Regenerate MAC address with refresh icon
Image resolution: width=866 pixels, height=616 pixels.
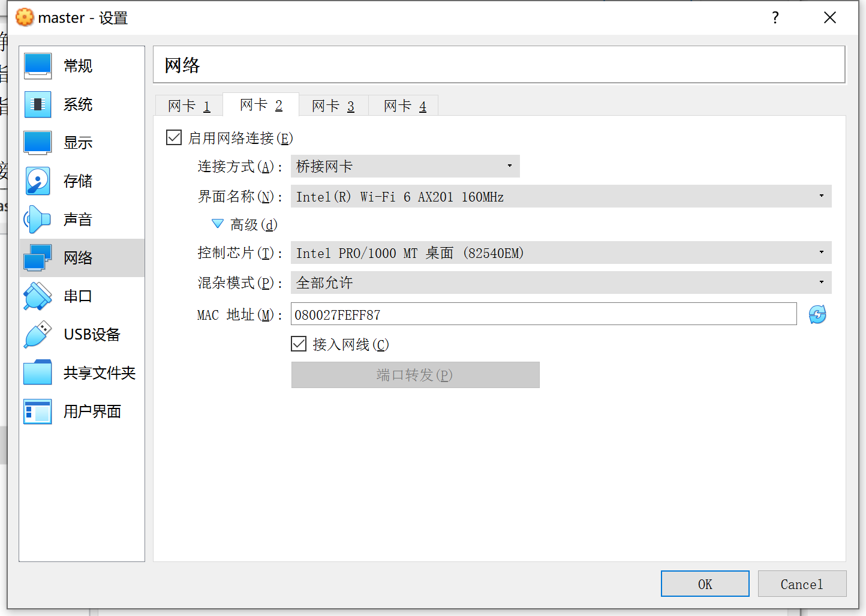coord(817,314)
